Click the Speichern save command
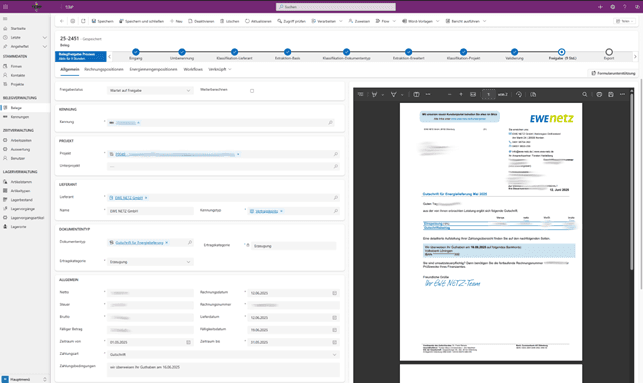643x383 pixels. pos(103,21)
